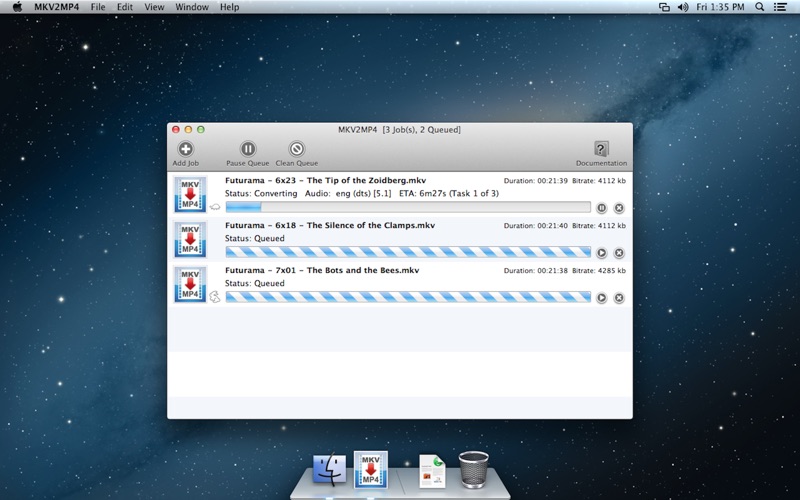Remove the Silence of the Clamps job
This screenshot has width=800, height=500.
pos(619,253)
